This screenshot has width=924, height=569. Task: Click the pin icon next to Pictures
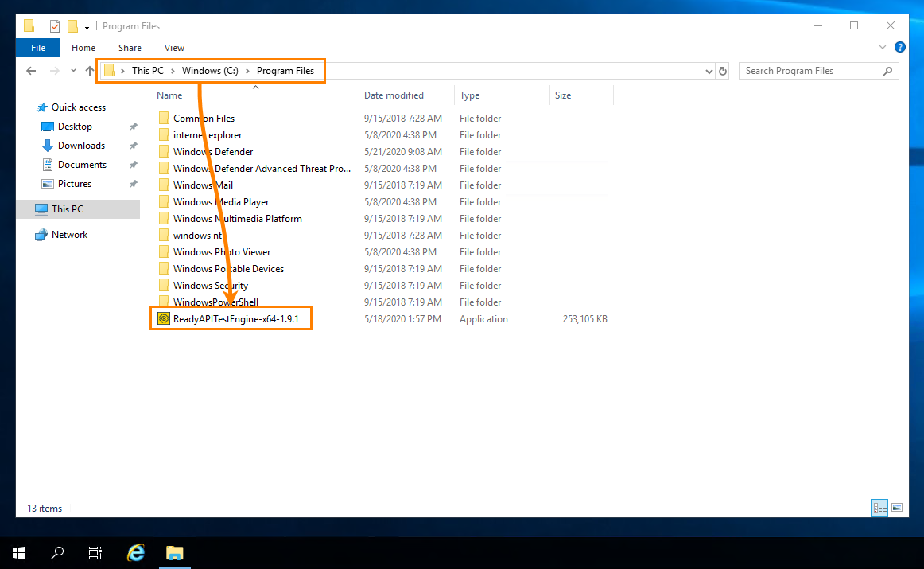pyautogui.click(x=133, y=184)
